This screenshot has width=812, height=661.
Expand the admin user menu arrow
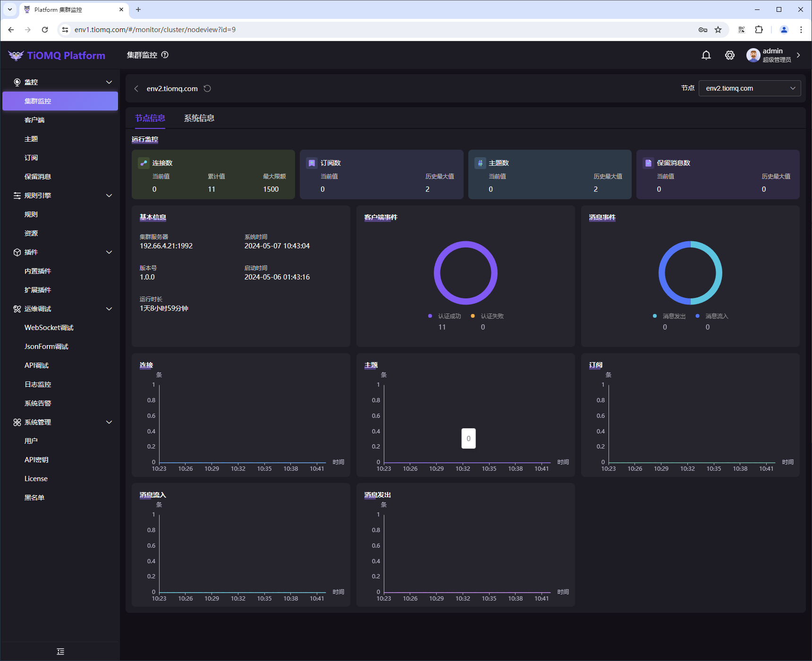tap(798, 55)
